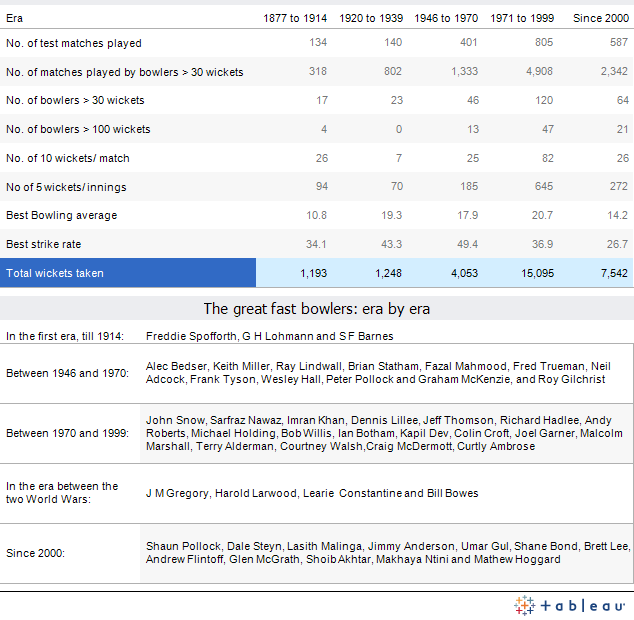Click the 'No. of bowlers > 100 wickets' label
Screen dimensions: 634x620
pyautogui.click(x=78, y=129)
